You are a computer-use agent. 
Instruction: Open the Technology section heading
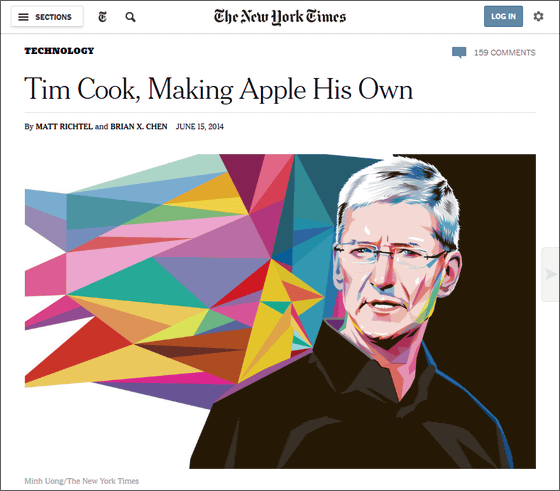click(x=59, y=51)
